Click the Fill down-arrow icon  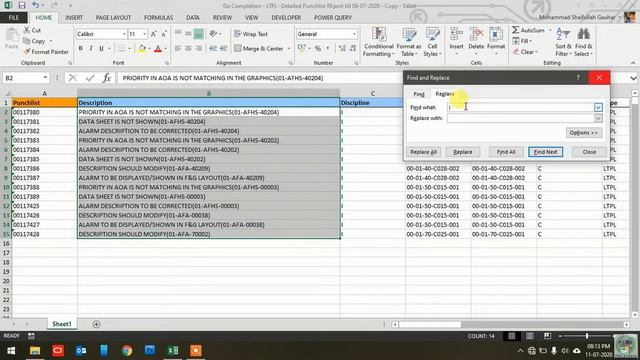pyautogui.click(x=516, y=41)
